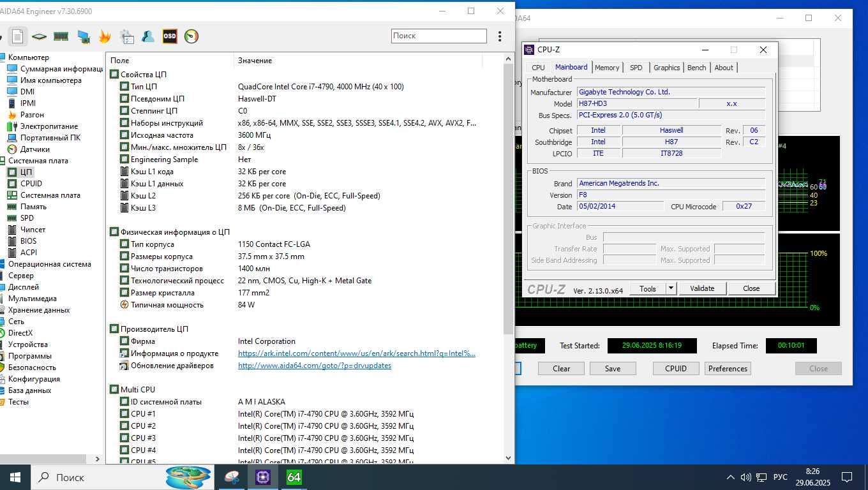Expand 'Операционная система' category

click(50, 264)
